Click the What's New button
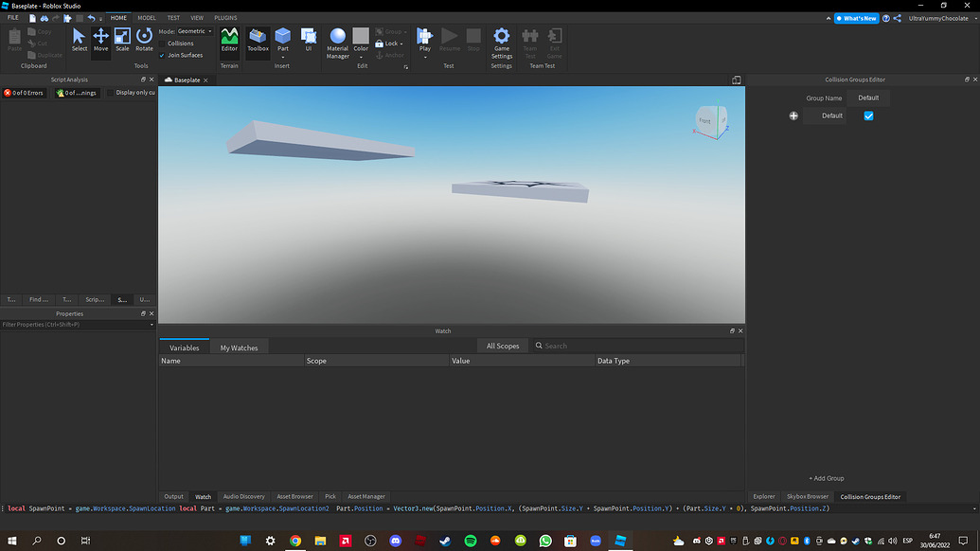 [x=856, y=18]
